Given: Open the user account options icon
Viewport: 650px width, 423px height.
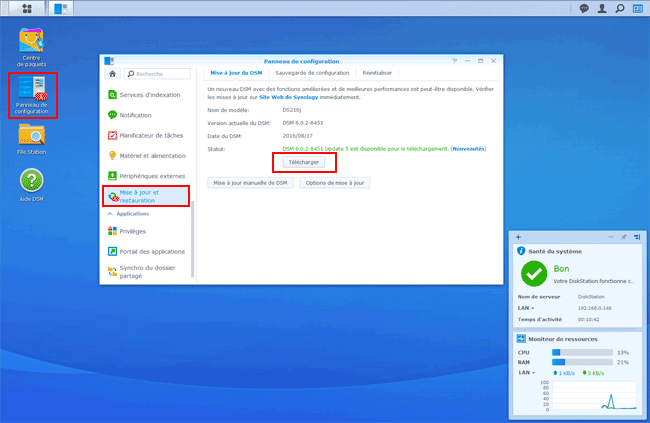Looking at the screenshot, I should pos(602,8).
